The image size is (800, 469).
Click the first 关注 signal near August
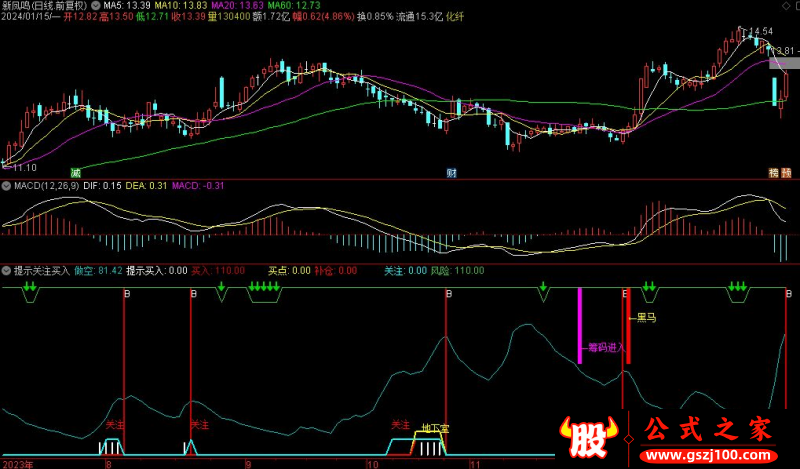coord(115,424)
